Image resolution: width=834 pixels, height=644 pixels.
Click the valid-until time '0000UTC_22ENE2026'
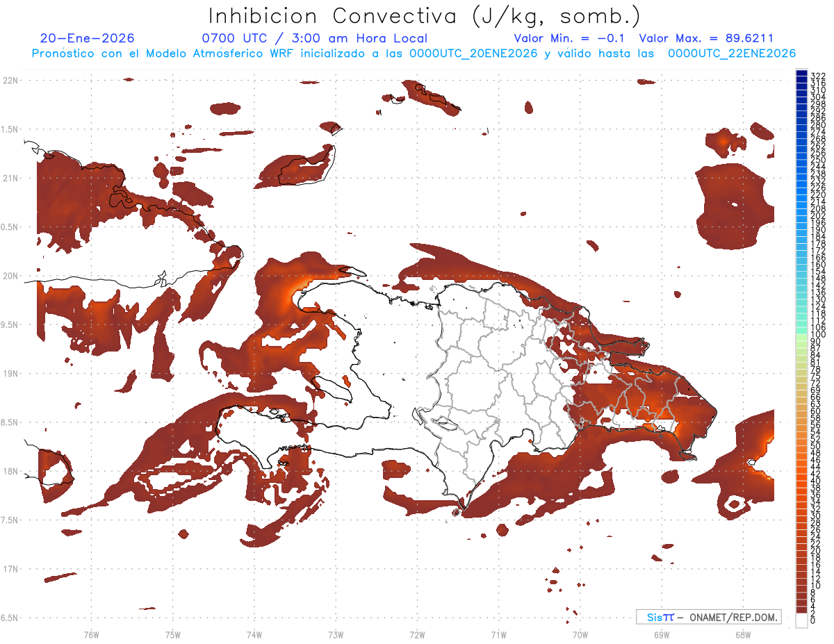point(732,53)
